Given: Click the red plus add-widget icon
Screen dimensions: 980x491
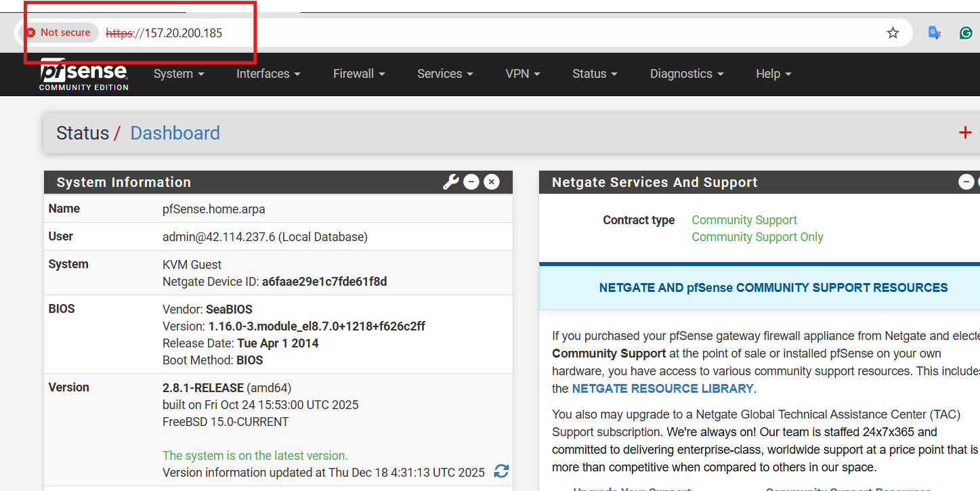Looking at the screenshot, I should pos(965,133).
